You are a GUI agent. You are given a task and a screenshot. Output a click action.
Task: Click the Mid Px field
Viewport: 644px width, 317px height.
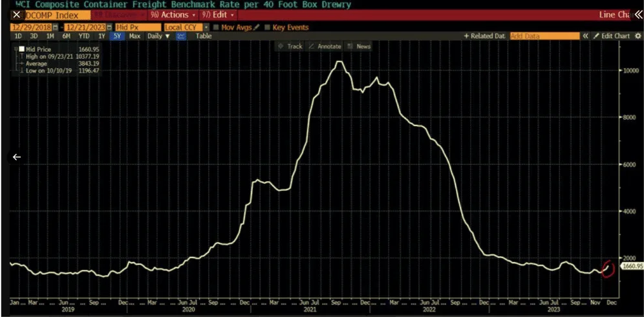[x=138, y=28]
